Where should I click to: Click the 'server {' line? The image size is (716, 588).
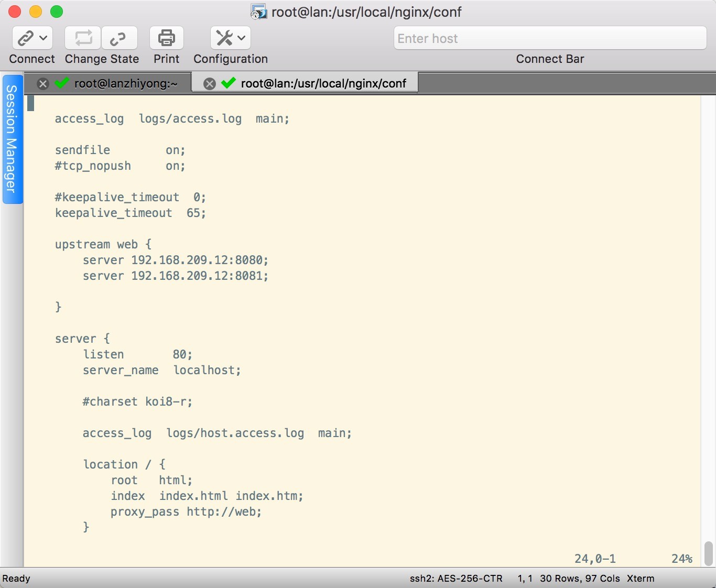(82, 339)
